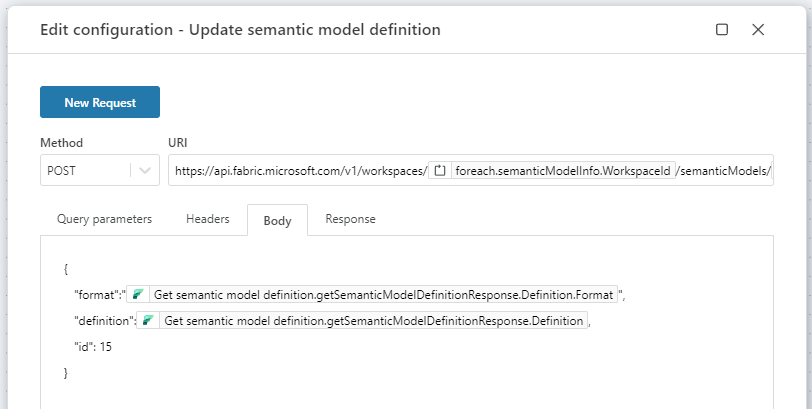Expand the Method dropdown chevron

pos(145,171)
